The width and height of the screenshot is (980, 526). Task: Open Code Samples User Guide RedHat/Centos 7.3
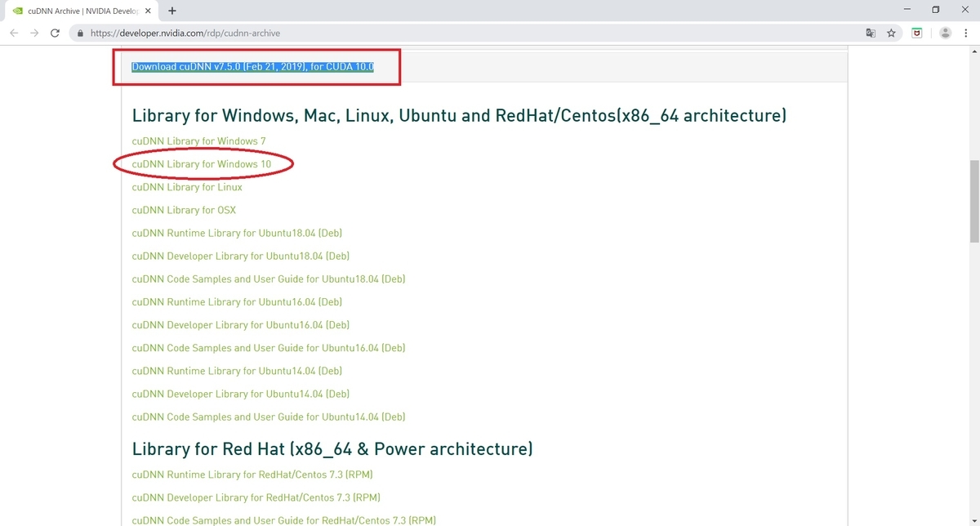(284, 519)
